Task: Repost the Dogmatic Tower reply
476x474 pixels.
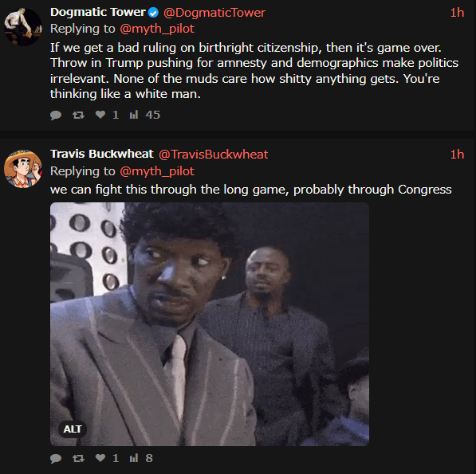Action: click(x=78, y=115)
